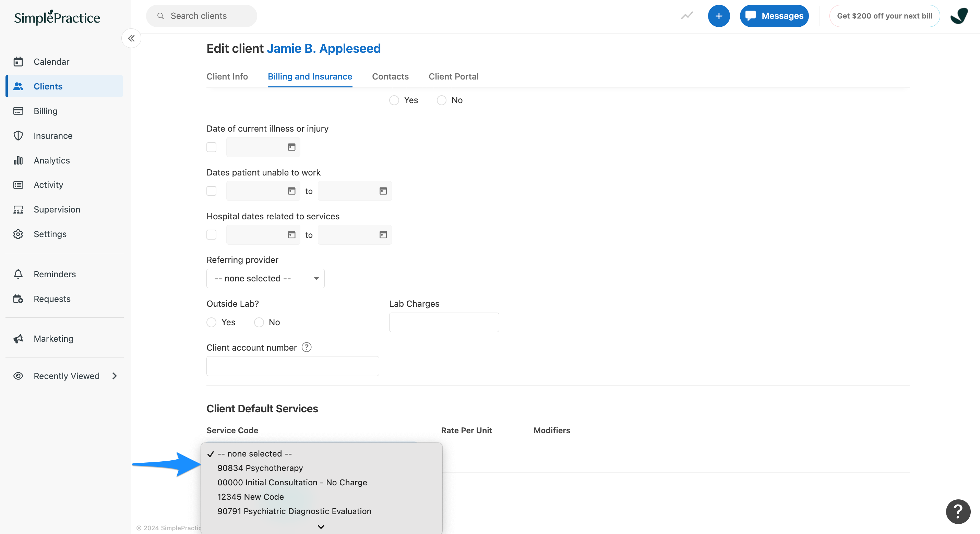Open Jamie B. Appleseed's profile link
This screenshot has height=534, width=980.
(x=324, y=48)
